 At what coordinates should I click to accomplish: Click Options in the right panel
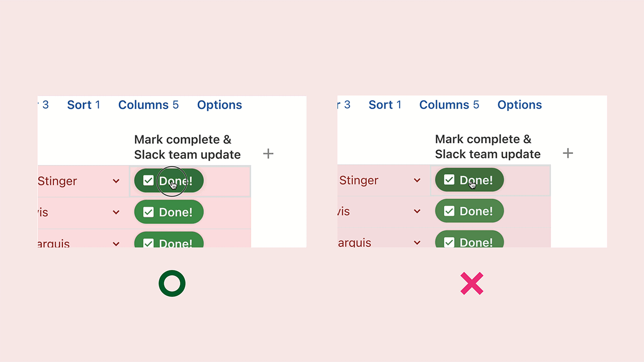(520, 105)
